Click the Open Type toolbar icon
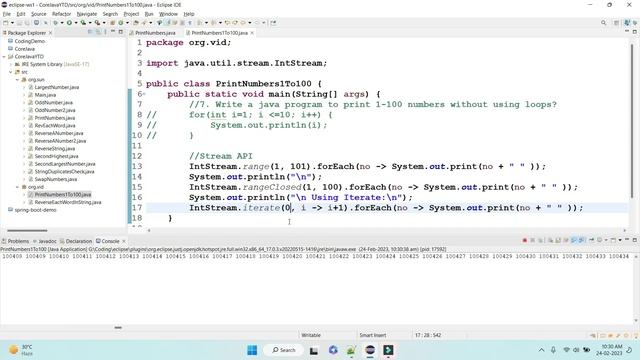The height and width of the screenshot is (360, 640). (x=136, y=23)
